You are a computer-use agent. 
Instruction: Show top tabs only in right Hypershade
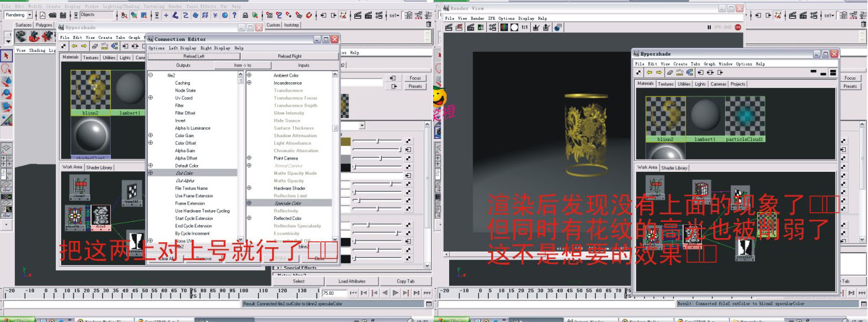tap(814, 71)
